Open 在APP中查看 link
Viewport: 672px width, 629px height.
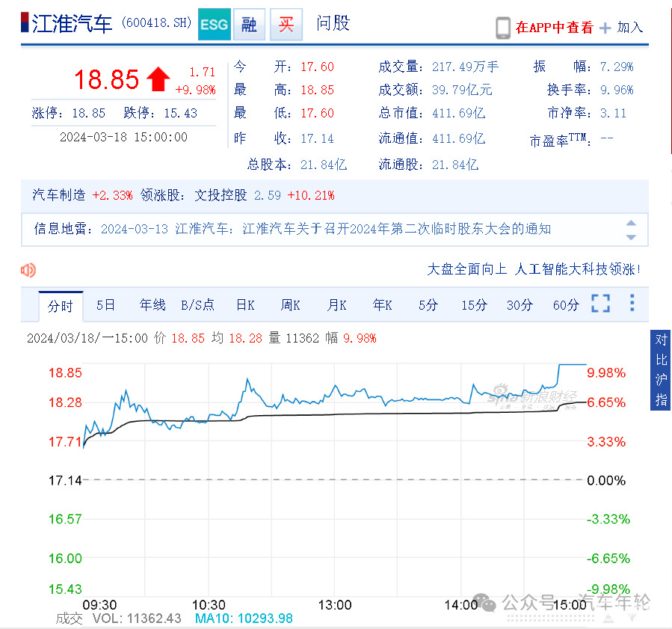coord(554,28)
